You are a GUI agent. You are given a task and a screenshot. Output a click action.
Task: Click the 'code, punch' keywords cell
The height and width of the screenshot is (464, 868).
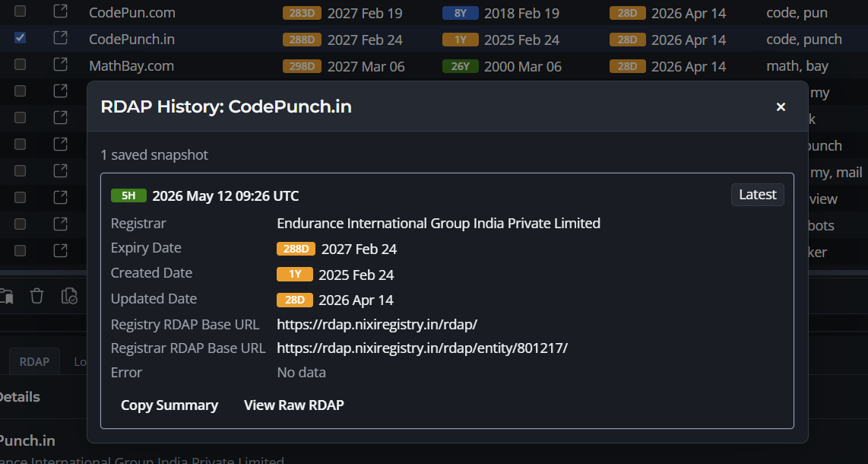[804, 40]
